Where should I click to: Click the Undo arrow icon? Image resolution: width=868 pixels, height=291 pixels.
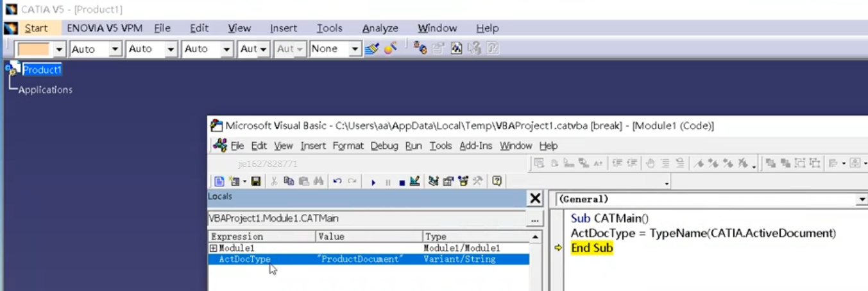coord(337,182)
